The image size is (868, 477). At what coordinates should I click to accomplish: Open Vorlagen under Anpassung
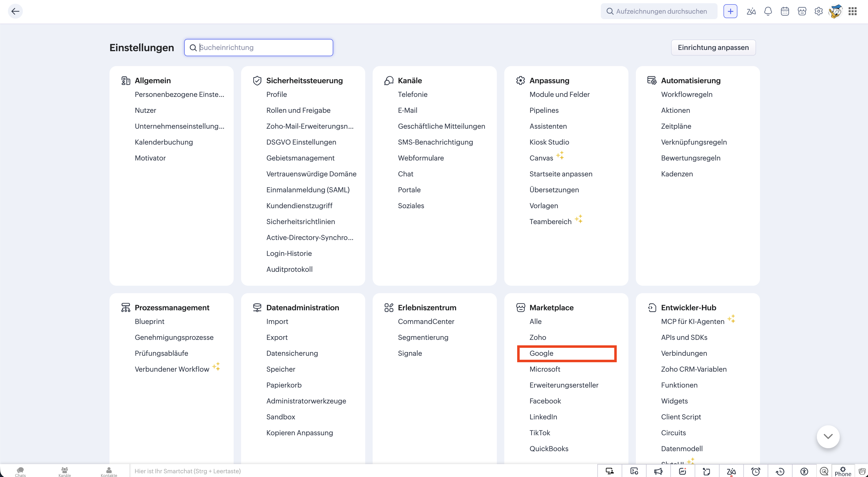point(543,206)
